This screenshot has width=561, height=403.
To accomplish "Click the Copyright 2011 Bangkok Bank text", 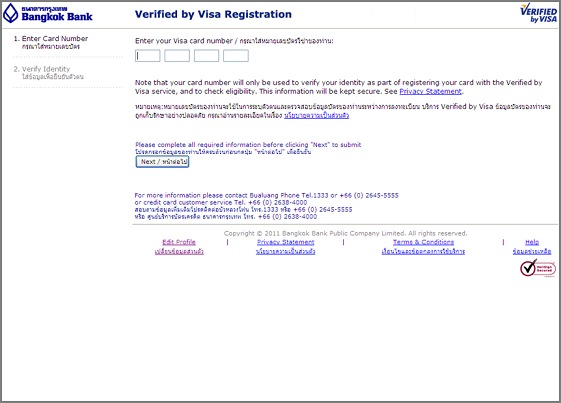I will [346, 233].
